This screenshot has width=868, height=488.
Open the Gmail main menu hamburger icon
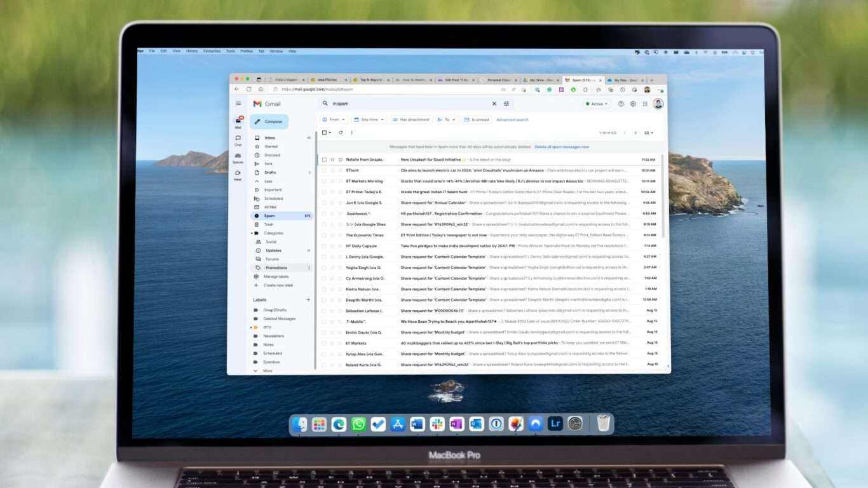(238, 104)
